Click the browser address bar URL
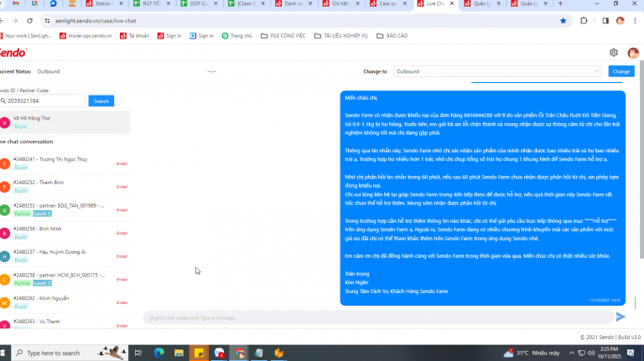 pos(96,20)
